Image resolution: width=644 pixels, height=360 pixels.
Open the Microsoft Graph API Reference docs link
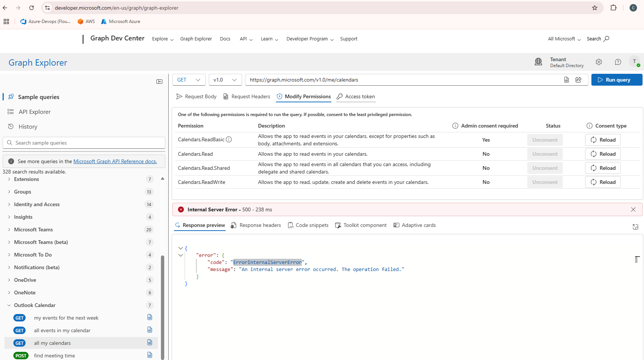click(115, 161)
